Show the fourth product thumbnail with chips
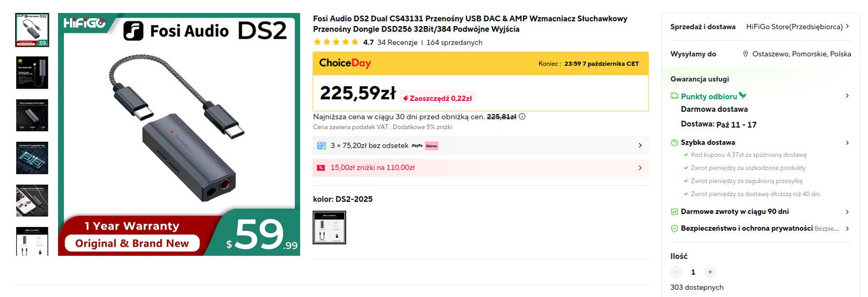Image resolution: width=868 pixels, height=297 pixels. click(x=32, y=158)
